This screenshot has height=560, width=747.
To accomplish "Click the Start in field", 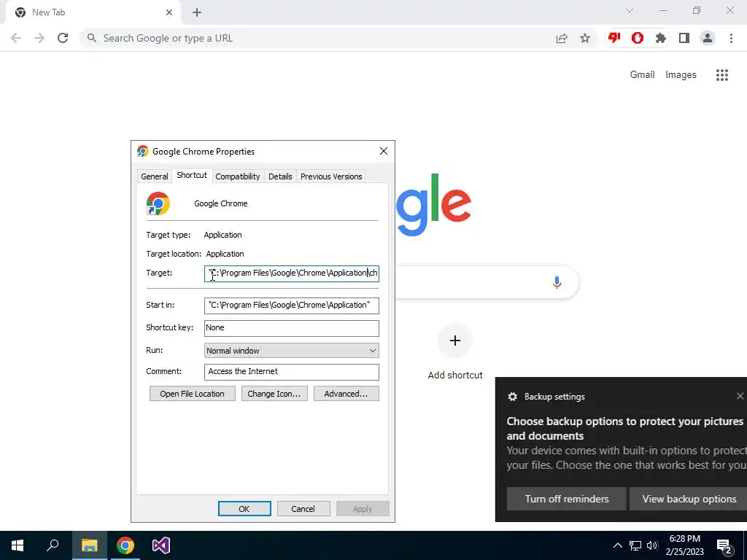I will 292,306.
